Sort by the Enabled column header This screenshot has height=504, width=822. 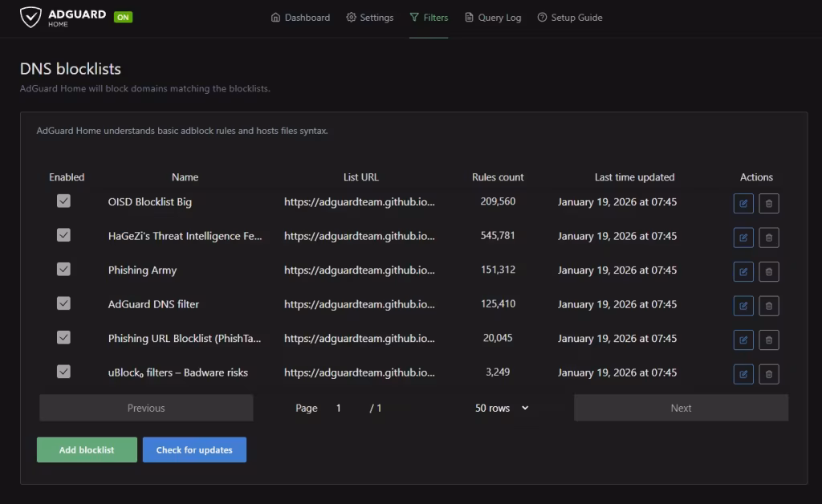point(67,177)
